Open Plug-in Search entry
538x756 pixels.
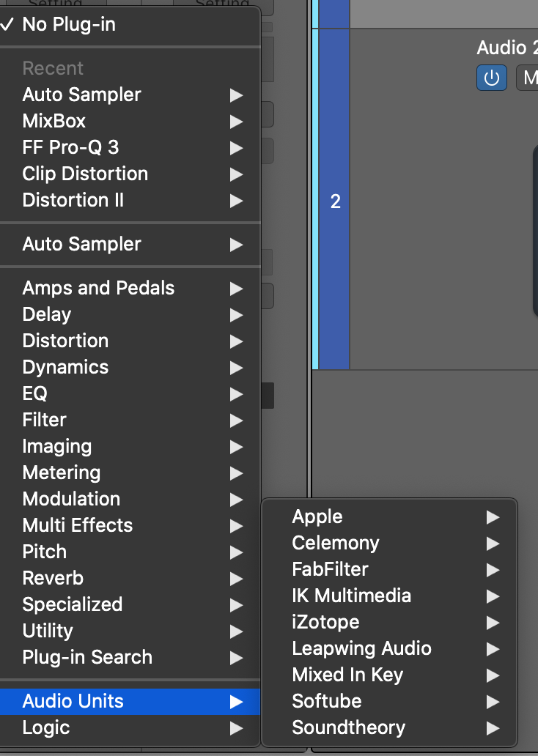coord(87,657)
